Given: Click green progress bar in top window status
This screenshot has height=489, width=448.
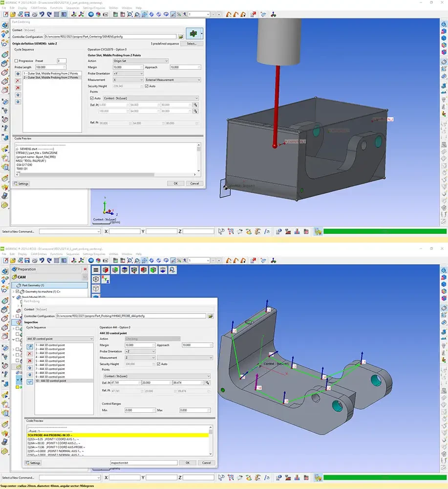Looking at the screenshot, I should (x=385, y=231).
